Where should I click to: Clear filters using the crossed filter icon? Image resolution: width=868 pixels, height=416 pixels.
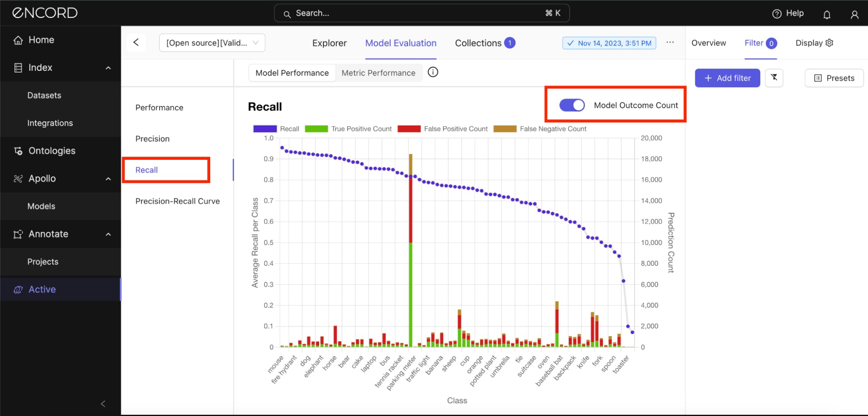coord(774,78)
